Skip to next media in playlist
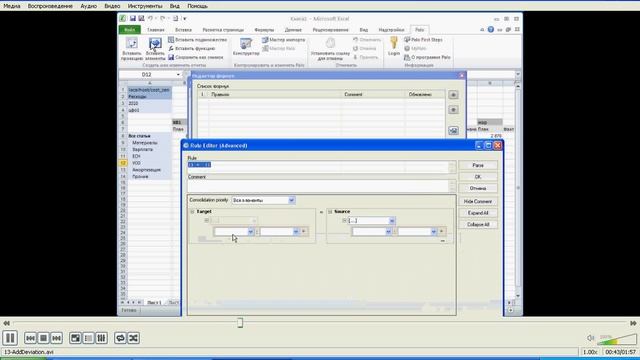Screen dimensions: 640x360 click(x=56, y=338)
